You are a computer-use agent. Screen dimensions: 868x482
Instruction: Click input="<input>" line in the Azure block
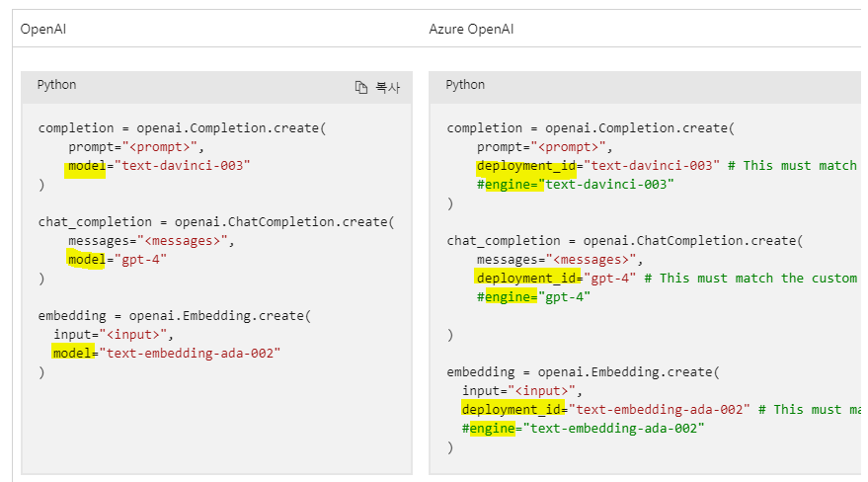pyautogui.click(x=522, y=391)
